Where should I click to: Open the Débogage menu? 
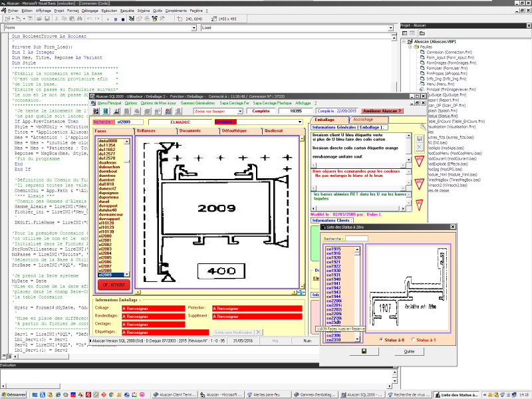click(90, 11)
